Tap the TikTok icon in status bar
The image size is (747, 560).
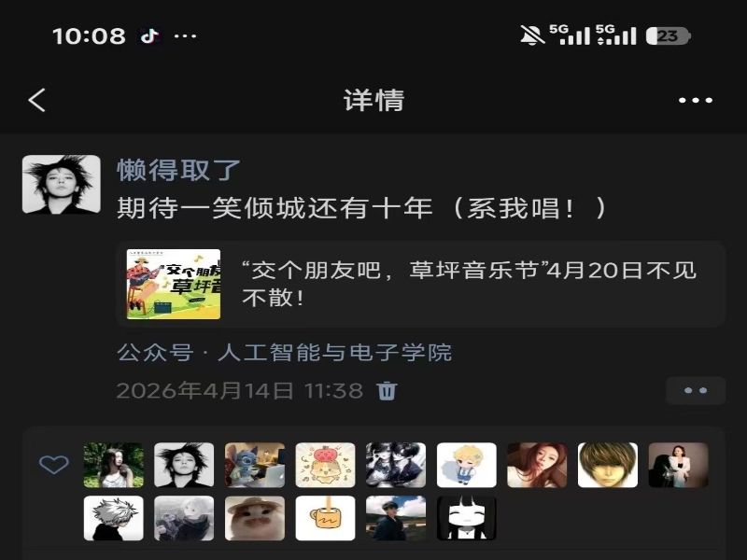[149, 35]
